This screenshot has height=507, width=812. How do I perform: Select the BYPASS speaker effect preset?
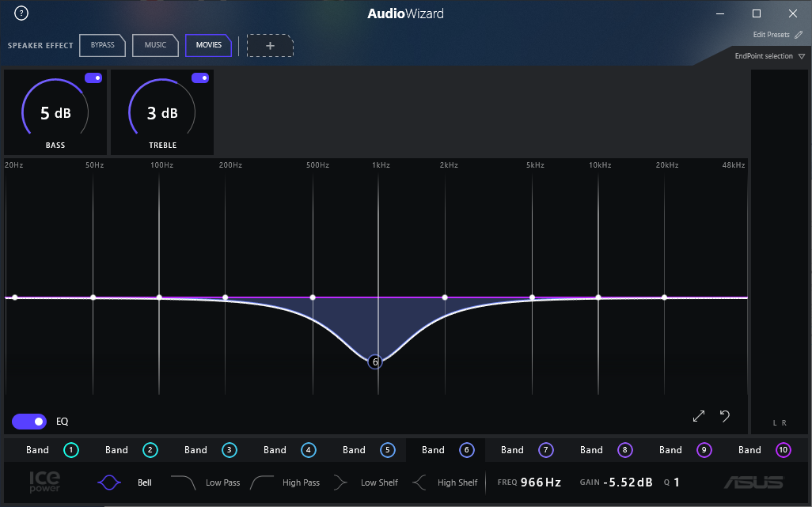pyautogui.click(x=103, y=45)
